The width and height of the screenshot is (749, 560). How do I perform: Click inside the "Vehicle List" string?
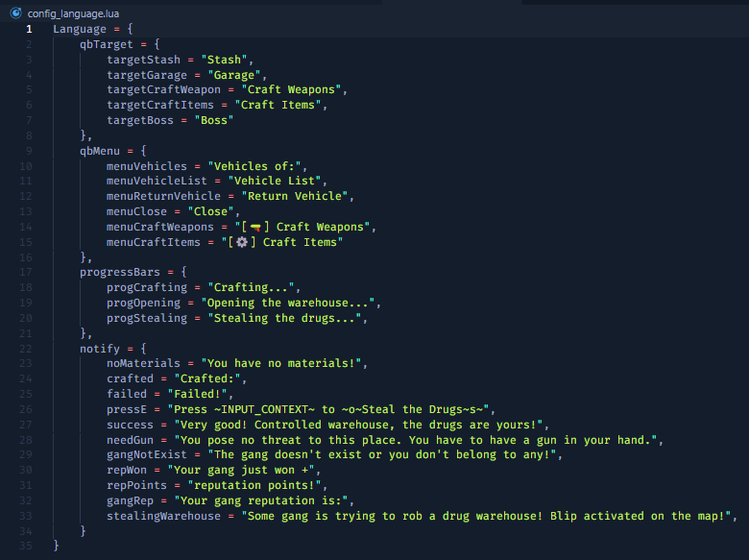point(275,182)
